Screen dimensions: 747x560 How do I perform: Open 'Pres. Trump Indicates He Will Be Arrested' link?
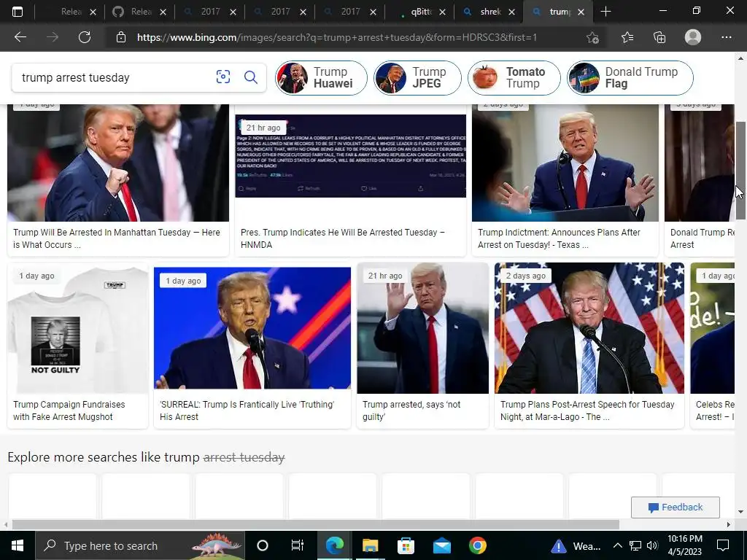tap(343, 238)
